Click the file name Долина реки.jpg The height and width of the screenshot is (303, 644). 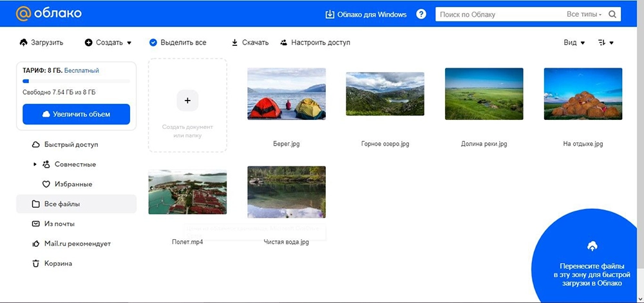click(x=484, y=144)
